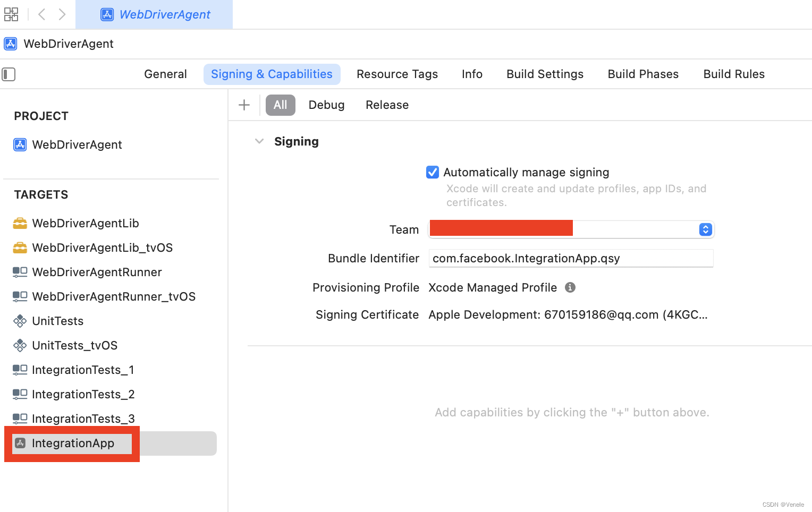The height and width of the screenshot is (512, 812).
Task: Click Provisioning Profile info icon
Action: point(570,287)
